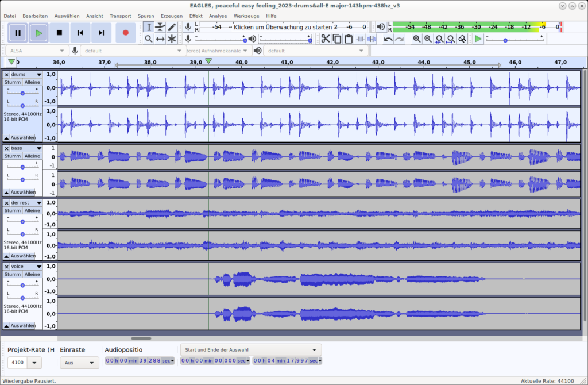This screenshot has height=385, width=588.
Task: Select the Envelope tool
Action: (160, 27)
